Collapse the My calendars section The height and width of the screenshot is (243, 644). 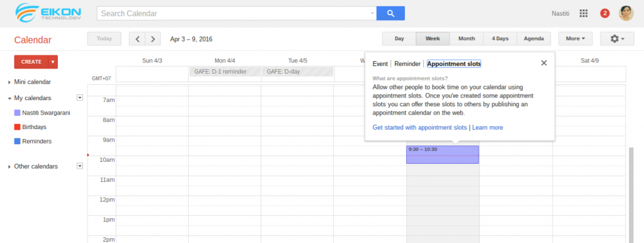(x=10, y=98)
